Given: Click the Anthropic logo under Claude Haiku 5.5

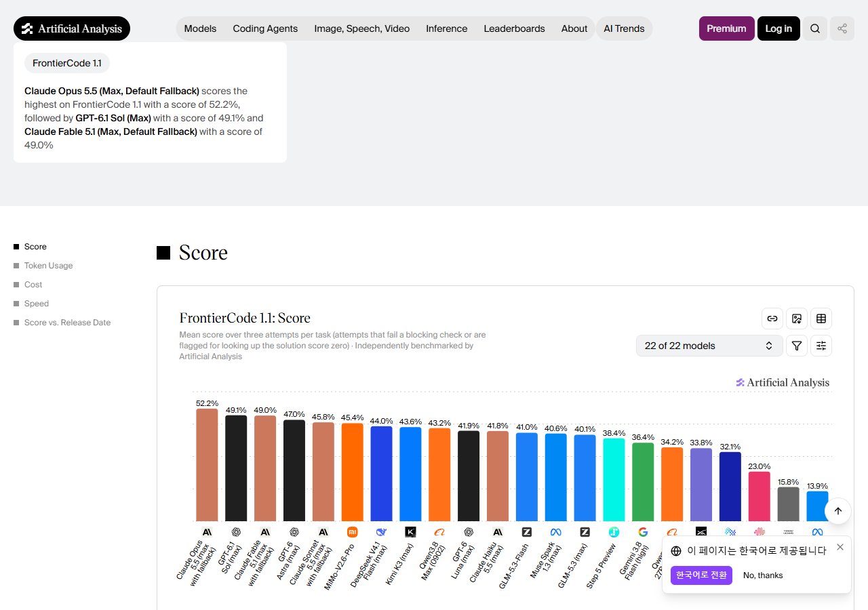Looking at the screenshot, I should coord(498,532).
